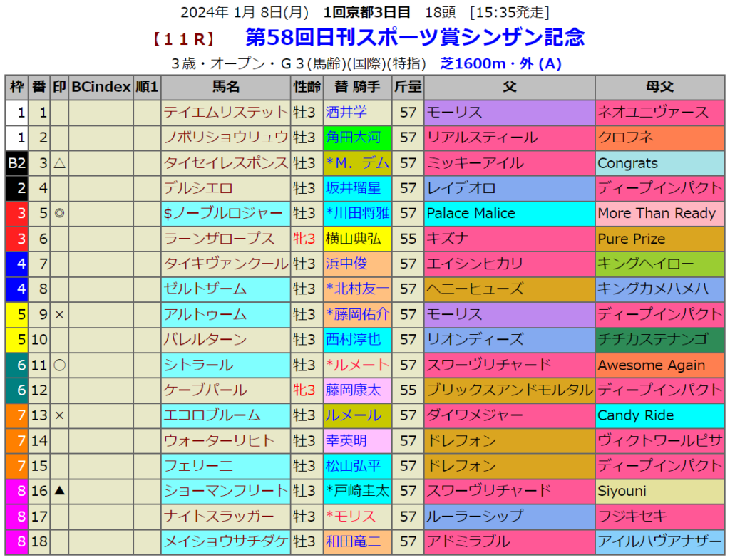Image resolution: width=730 pixels, height=560 pixels.
Task: Click the race title 第58回日刊スポーツ賞シンザン記念
Action: pos(414,37)
